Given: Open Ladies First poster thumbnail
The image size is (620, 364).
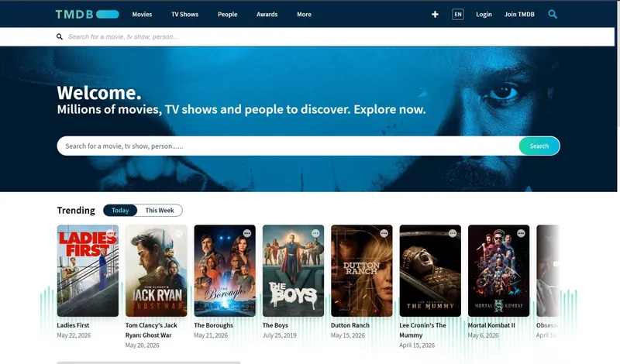Looking at the screenshot, I should [x=88, y=271].
